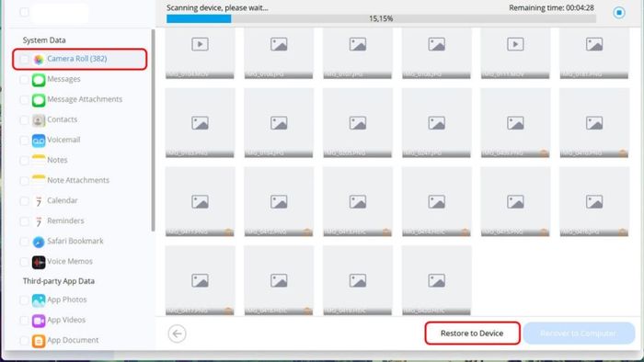Check the Camera Roll checkbox
644x362 pixels.
[24, 60]
